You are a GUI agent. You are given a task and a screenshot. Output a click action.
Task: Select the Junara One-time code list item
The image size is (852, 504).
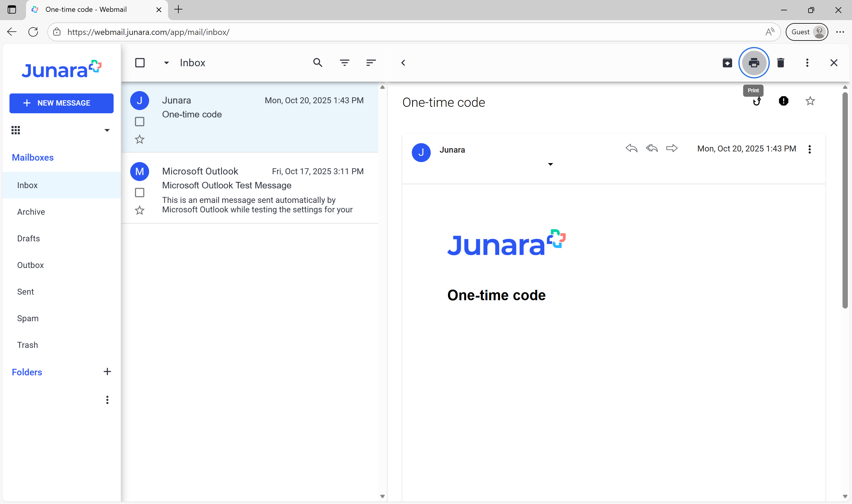[x=250, y=117]
